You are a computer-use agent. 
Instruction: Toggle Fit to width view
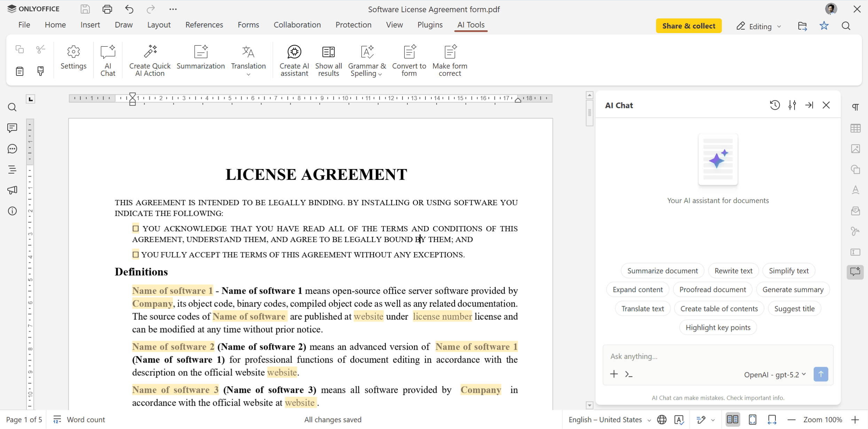click(x=772, y=420)
